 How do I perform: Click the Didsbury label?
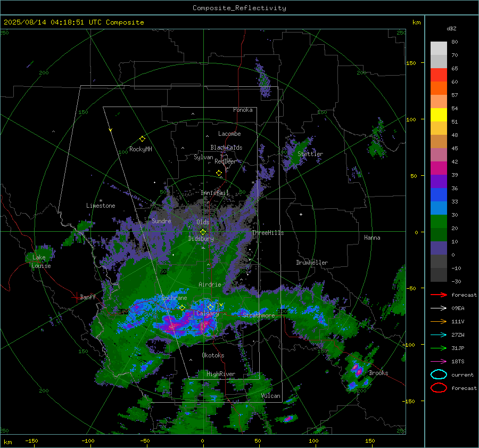[201, 239]
